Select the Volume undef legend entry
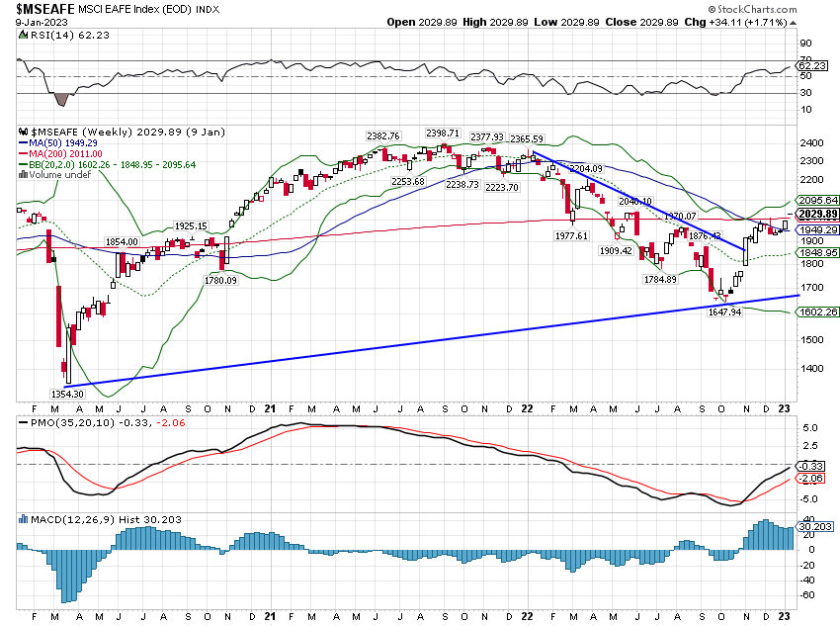This screenshot has height=626, width=840. point(54,175)
